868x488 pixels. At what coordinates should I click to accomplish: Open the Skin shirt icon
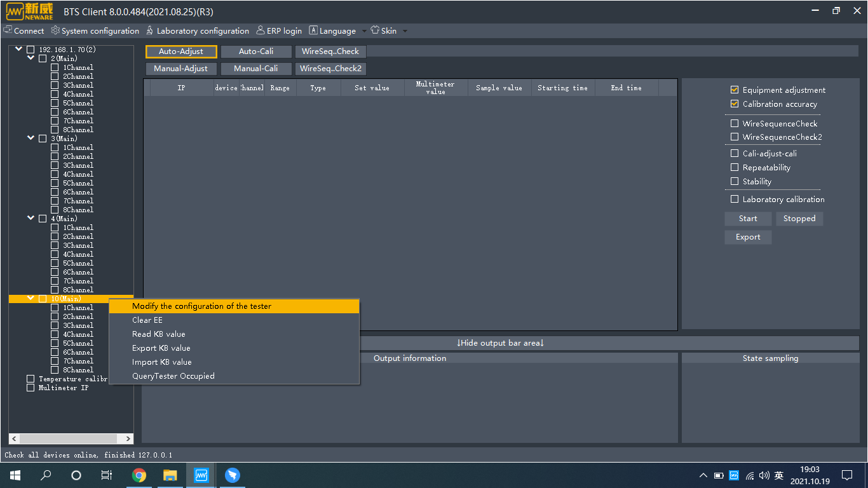(375, 30)
